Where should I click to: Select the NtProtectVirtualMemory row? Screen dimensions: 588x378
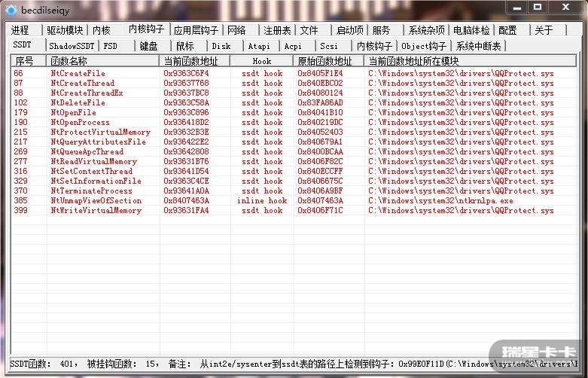(x=294, y=132)
